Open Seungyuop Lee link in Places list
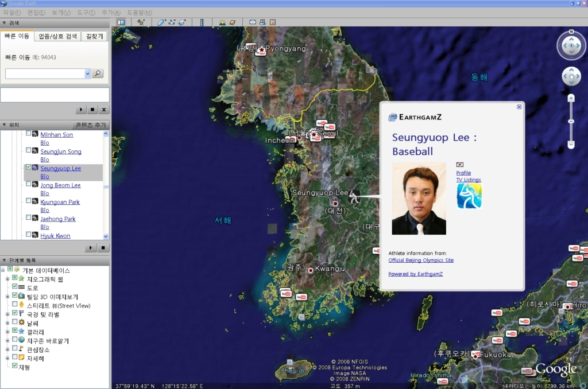 [60, 168]
